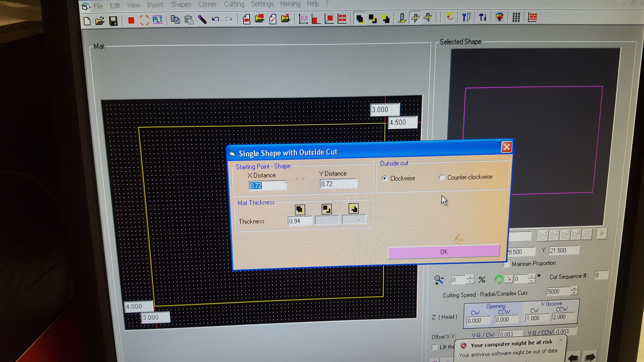The width and height of the screenshot is (644, 362).
Task: Open the Corner menu
Action: 208,4
